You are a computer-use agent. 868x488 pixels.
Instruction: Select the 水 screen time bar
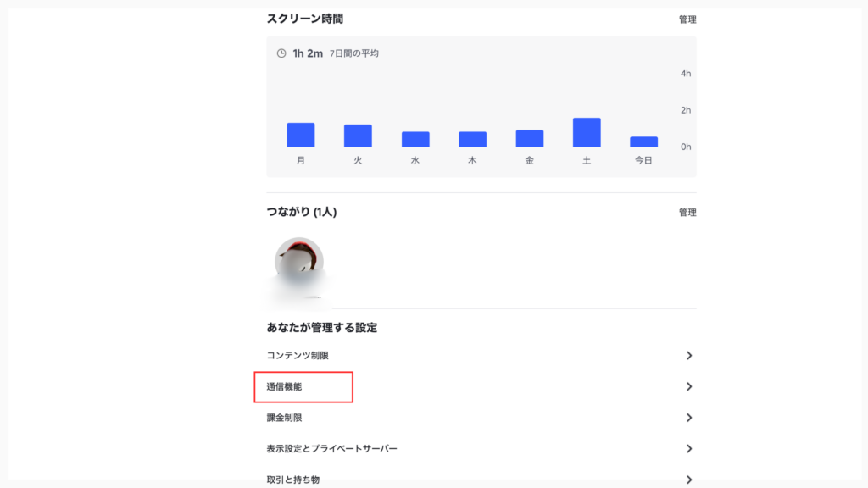tap(415, 139)
